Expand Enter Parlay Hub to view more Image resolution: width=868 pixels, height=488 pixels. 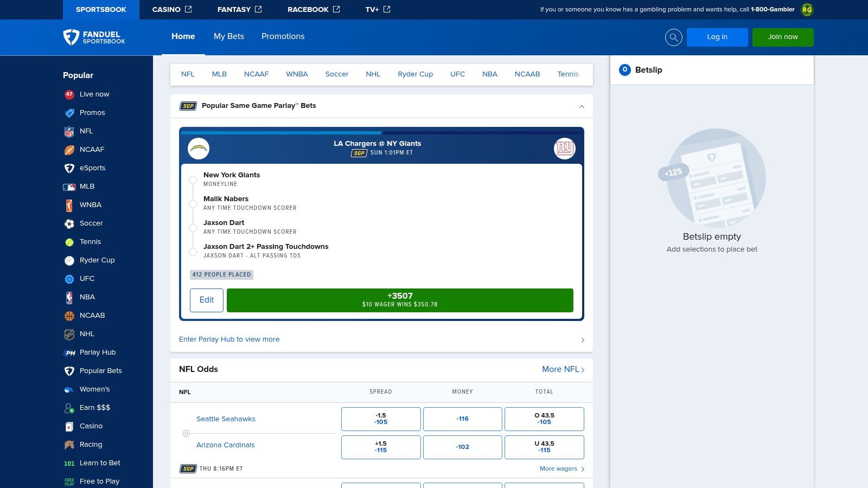tap(583, 340)
